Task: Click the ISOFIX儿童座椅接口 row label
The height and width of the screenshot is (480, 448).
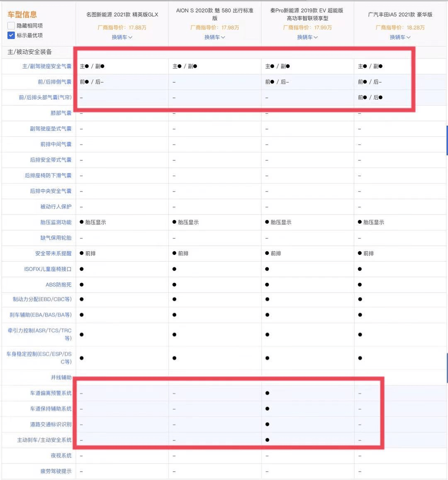Action: click(x=48, y=269)
